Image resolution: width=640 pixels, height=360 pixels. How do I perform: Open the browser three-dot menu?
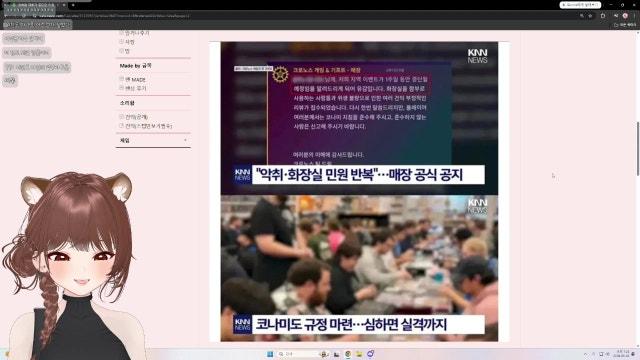tap(634, 16)
